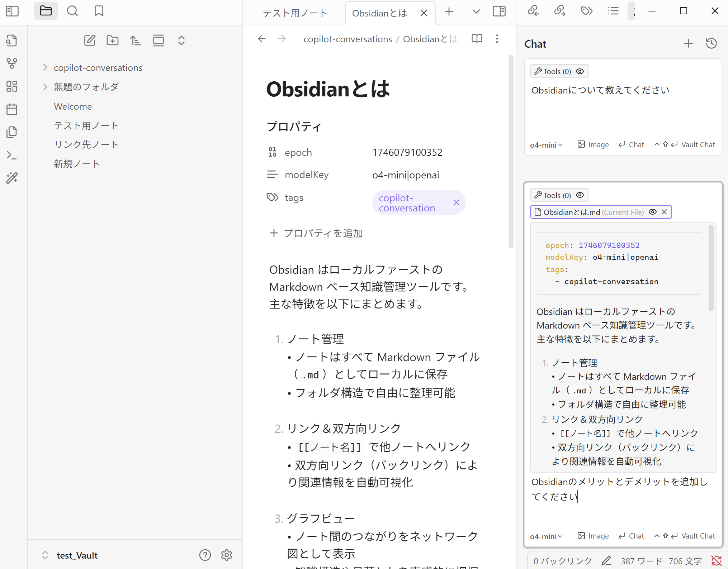This screenshot has width=728, height=569.
Task: Start a new chat with plus icon
Action: click(689, 44)
